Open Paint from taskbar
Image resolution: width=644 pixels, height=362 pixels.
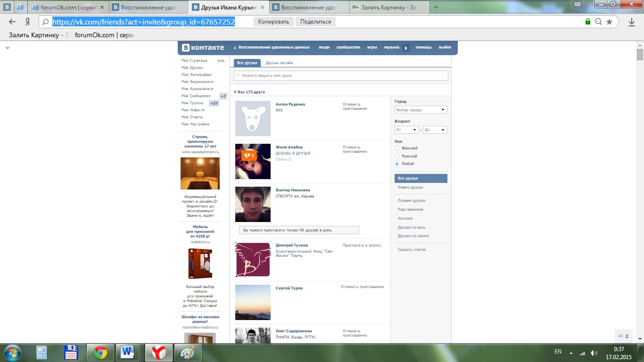coord(188,353)
